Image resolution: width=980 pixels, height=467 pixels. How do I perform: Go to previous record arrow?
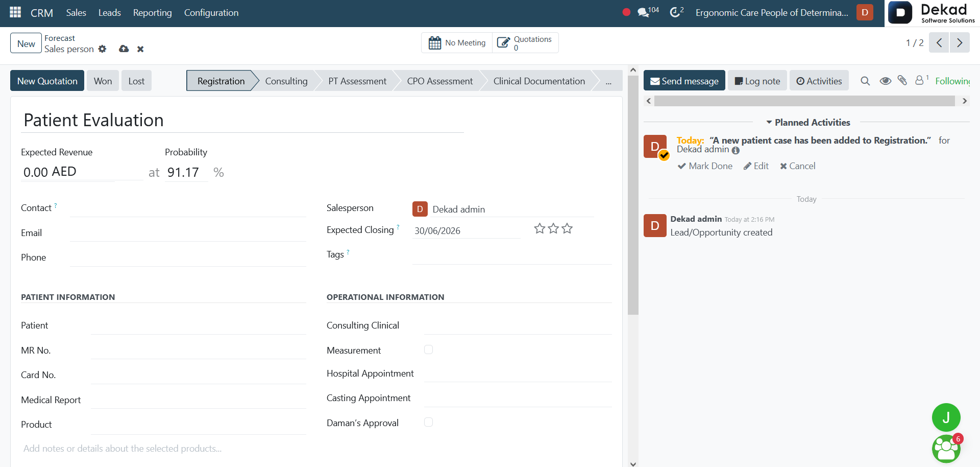(939, 42)
